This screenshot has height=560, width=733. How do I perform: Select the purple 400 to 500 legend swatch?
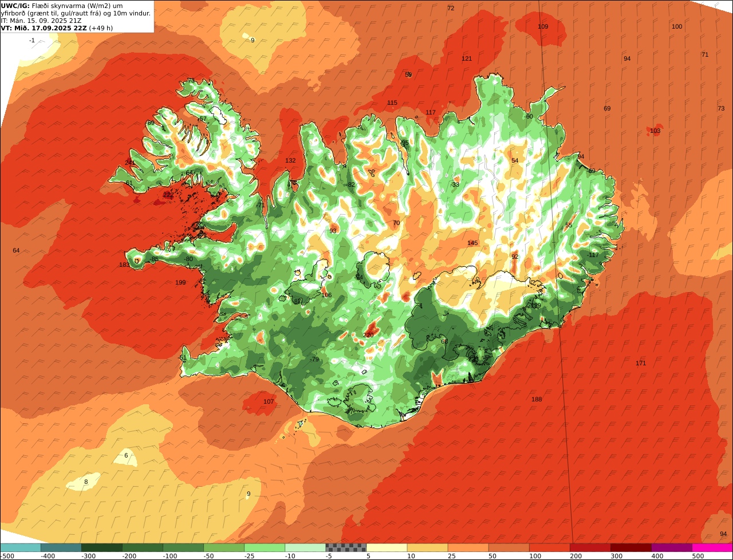coord(672,547)
